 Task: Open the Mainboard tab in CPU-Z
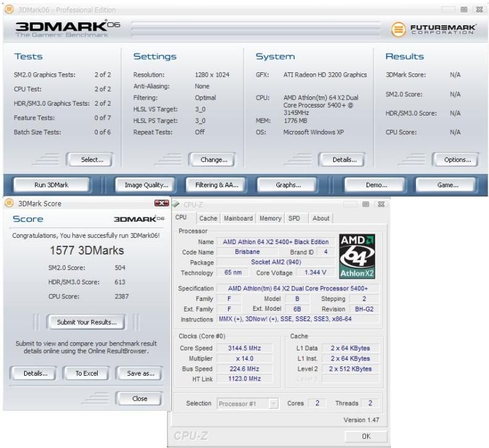[x=238, y=218]
